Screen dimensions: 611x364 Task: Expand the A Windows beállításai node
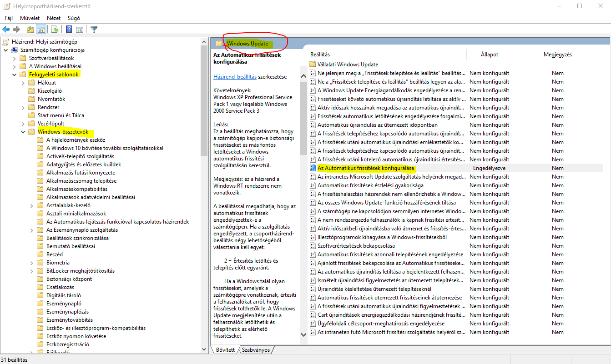click(15, 66)
